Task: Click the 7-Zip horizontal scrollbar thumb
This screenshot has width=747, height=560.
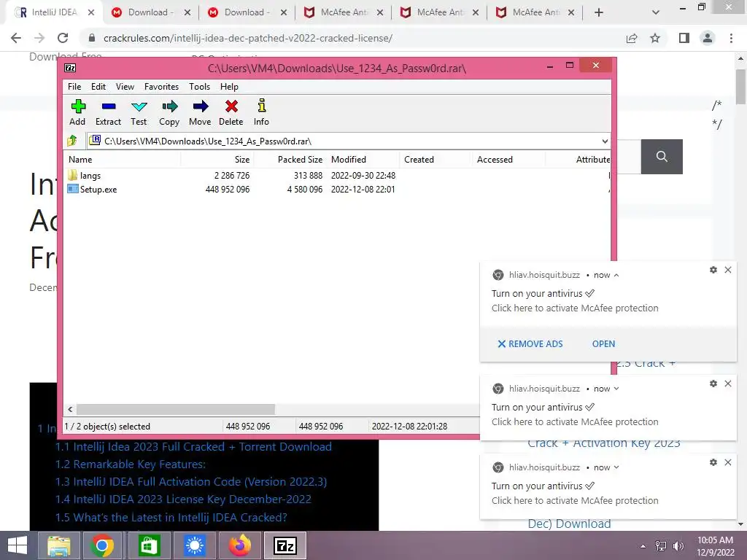Action: tap(176, 410)
